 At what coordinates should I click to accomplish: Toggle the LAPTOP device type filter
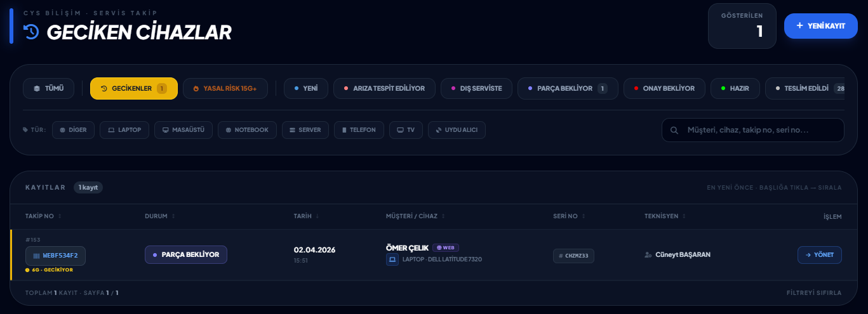pyautogui.click(x=124, y=129)
